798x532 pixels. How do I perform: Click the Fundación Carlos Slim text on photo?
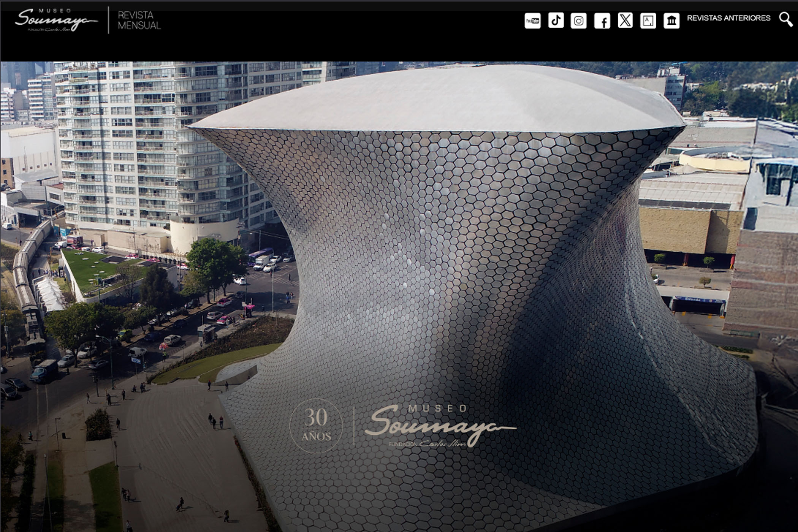427,443
